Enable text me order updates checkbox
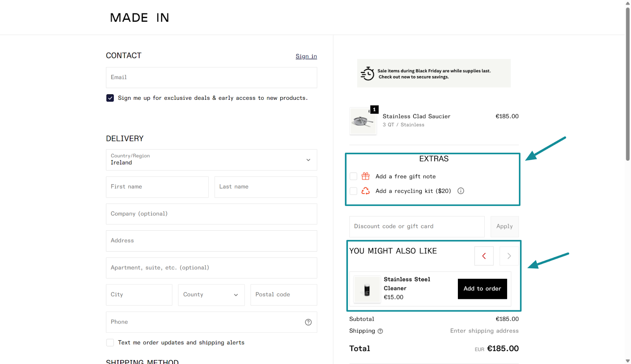Screen dimensions: 631x364 point(110,343)
